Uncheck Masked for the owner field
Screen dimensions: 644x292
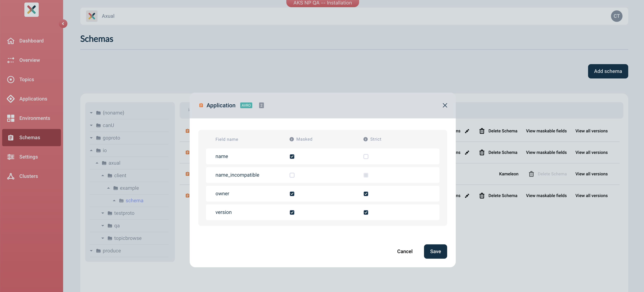[292, 194]
